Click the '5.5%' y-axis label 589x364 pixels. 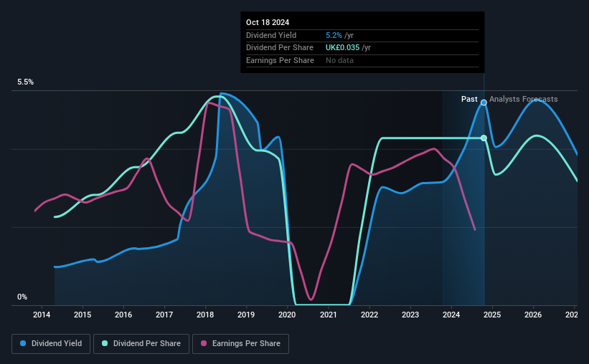pos(25,82)
